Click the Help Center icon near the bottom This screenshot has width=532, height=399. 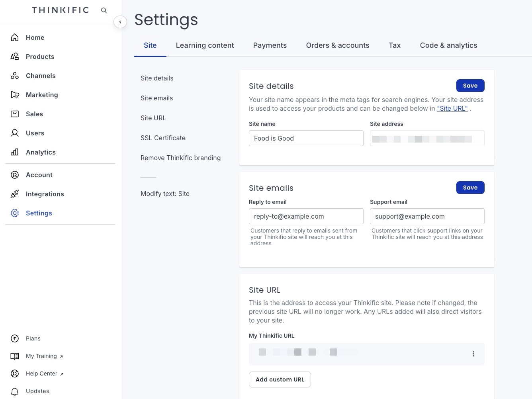[x=15, y=374]
